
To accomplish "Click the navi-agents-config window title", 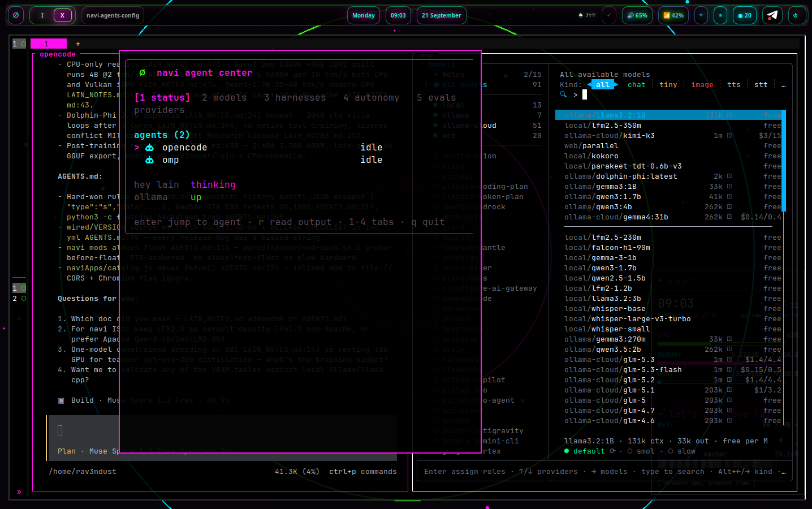I will click(x=113, y=15).
